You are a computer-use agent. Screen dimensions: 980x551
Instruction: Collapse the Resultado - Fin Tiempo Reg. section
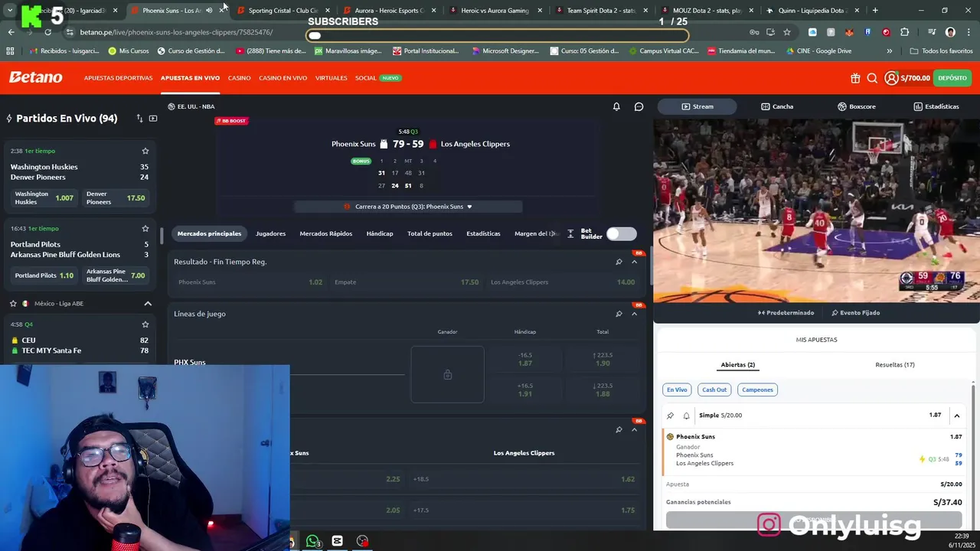634,262
